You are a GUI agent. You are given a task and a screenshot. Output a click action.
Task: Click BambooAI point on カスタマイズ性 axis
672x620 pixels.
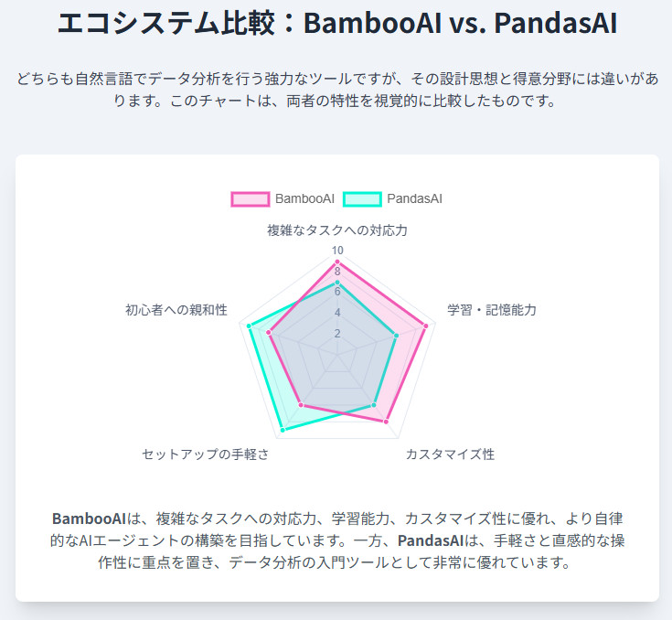(x=388, y=422)
